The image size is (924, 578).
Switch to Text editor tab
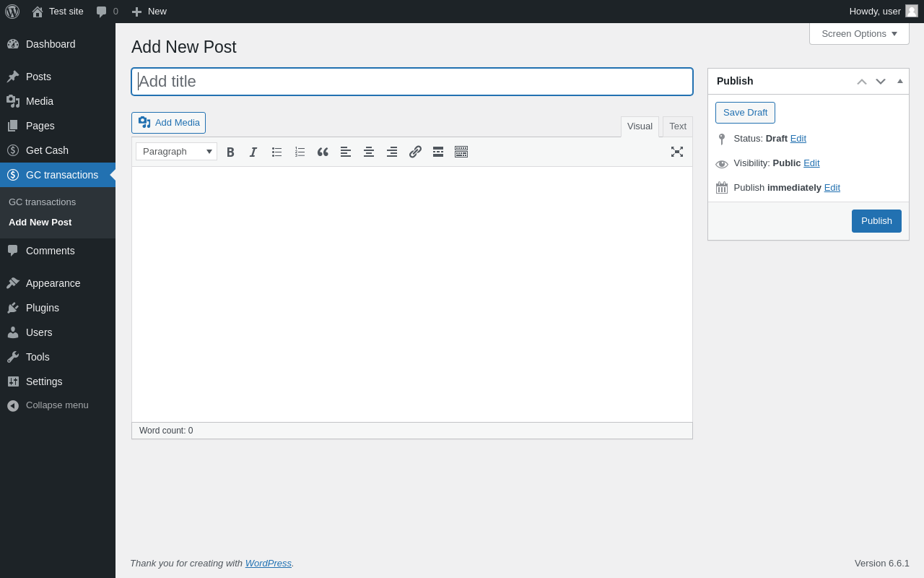point(678,126)
